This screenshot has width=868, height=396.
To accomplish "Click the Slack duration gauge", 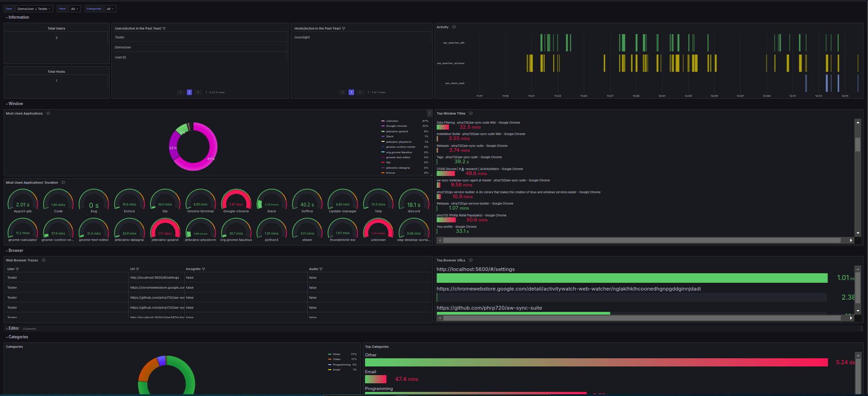I will 272,201.
